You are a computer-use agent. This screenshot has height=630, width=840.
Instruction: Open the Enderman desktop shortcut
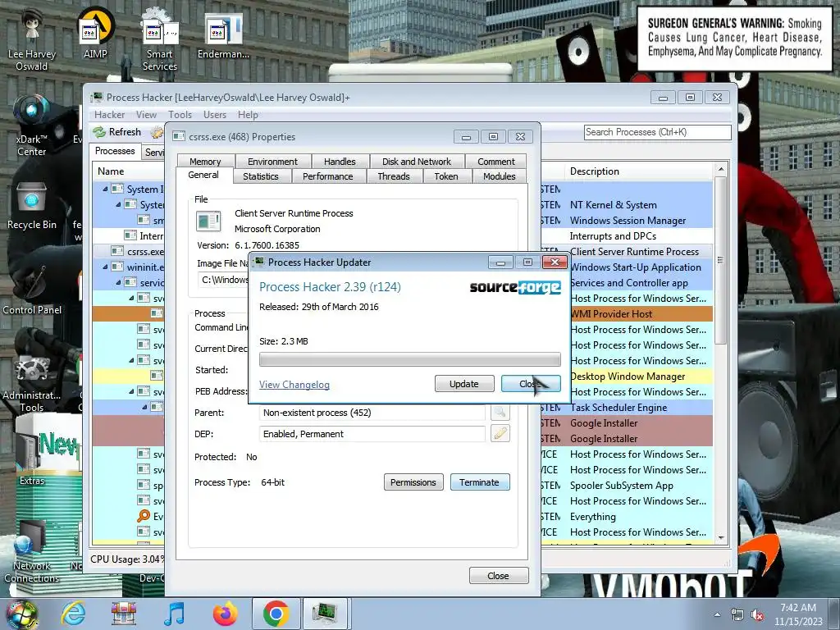223,36
